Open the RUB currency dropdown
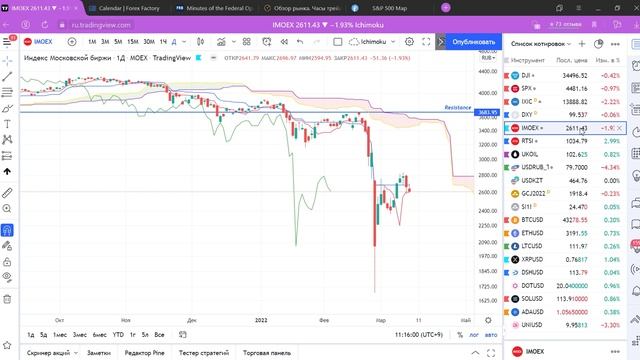The width and height of the screenshot is (640, 360). [488, 58]
